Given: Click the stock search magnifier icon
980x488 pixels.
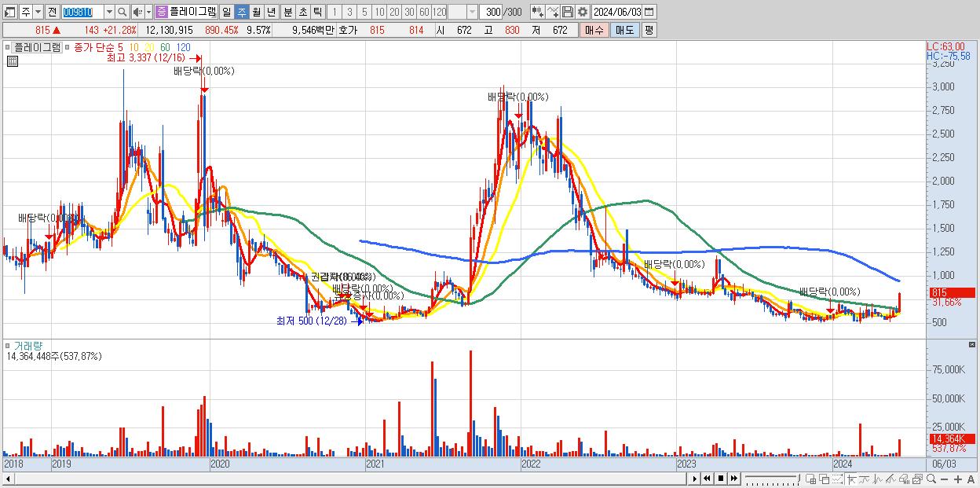Looking at the screenshot, I should pos(122,12).
